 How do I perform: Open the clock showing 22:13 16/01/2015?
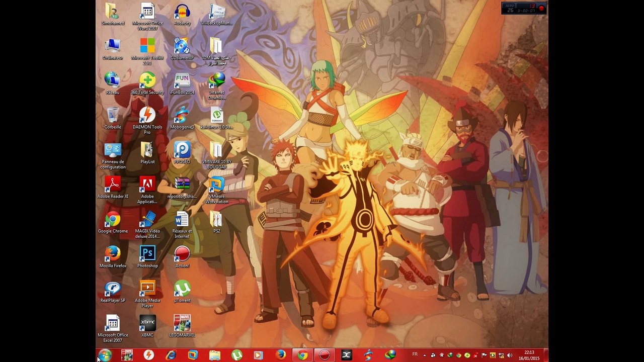(x=529, y=355)
